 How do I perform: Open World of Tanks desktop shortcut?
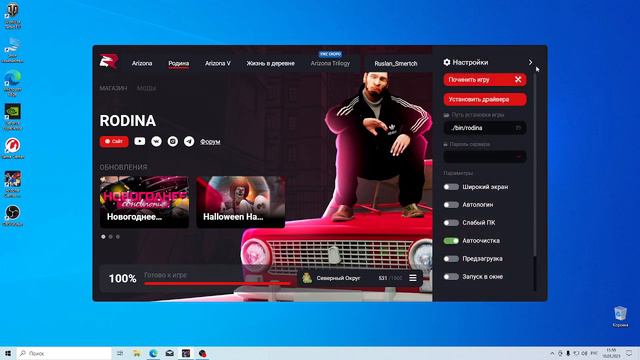click(13, 16)
